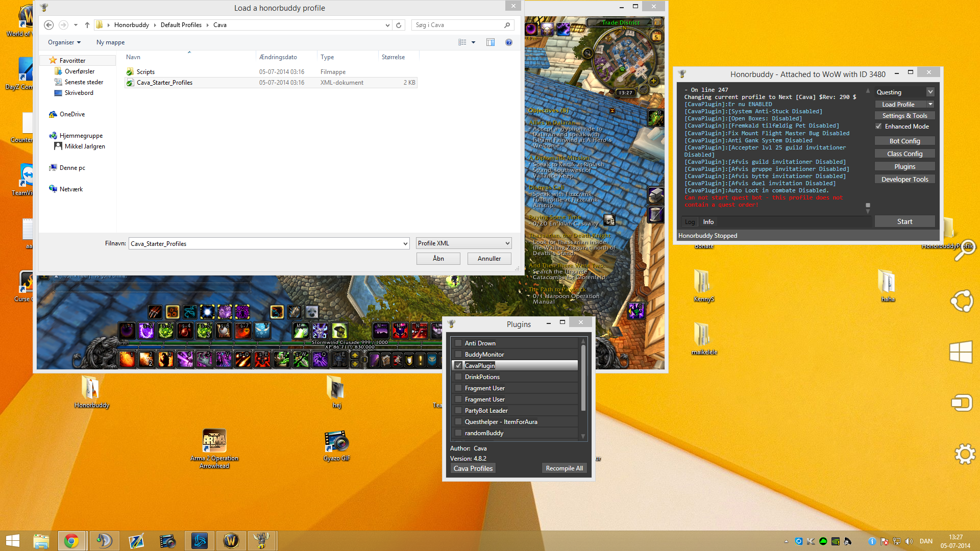
Task: Sort files by the Ændringsdato column
Action: (278, 57)
